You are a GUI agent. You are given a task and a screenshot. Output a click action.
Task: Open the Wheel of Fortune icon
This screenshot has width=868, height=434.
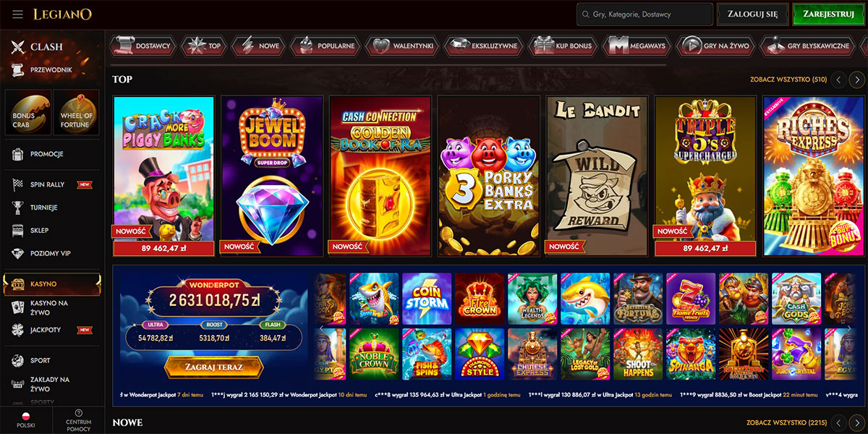click(76, 114)
